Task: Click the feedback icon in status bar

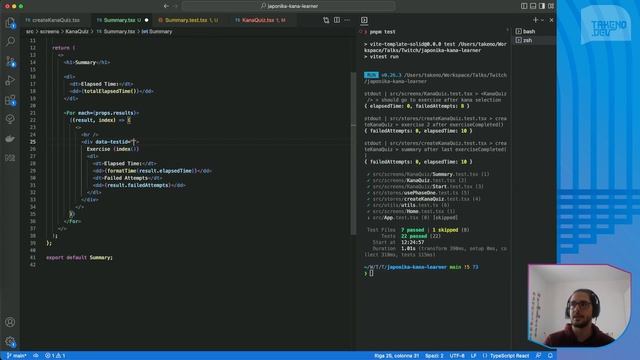Action: (x=538, y=356)
